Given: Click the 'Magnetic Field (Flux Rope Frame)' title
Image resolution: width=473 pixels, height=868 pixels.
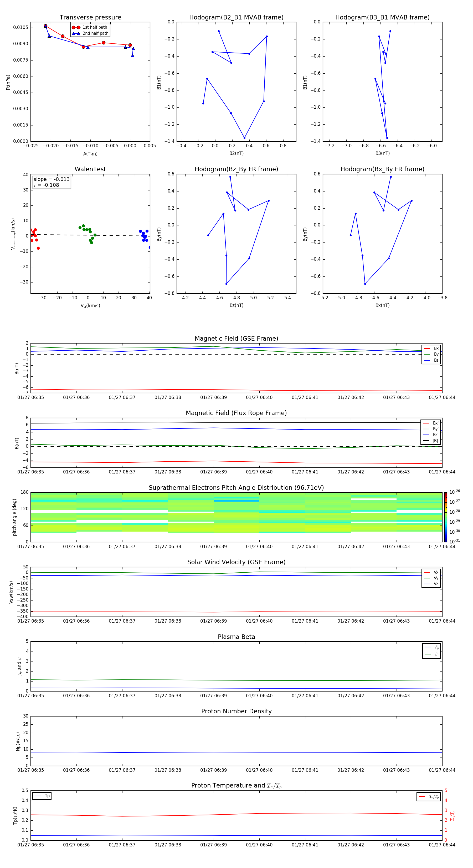Looking at the screenshot, I should pyautogui.click(x=236, y=413).
